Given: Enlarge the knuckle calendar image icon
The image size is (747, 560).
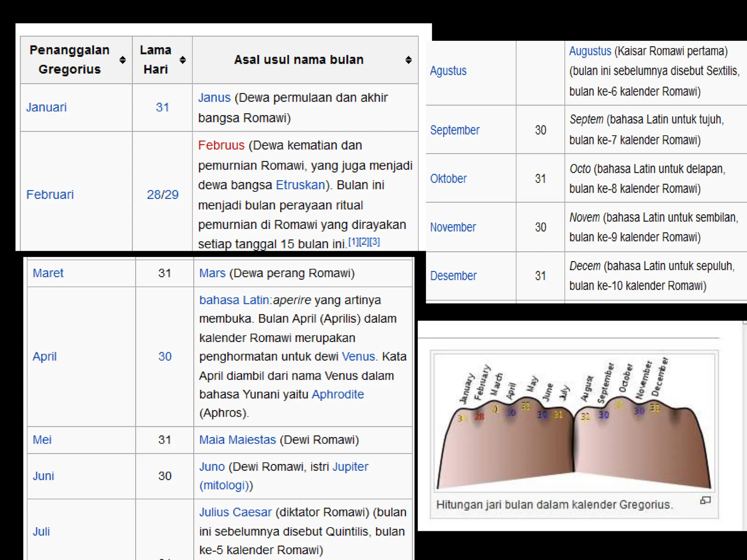Looking at the screenshot, I should coord(705,501).
